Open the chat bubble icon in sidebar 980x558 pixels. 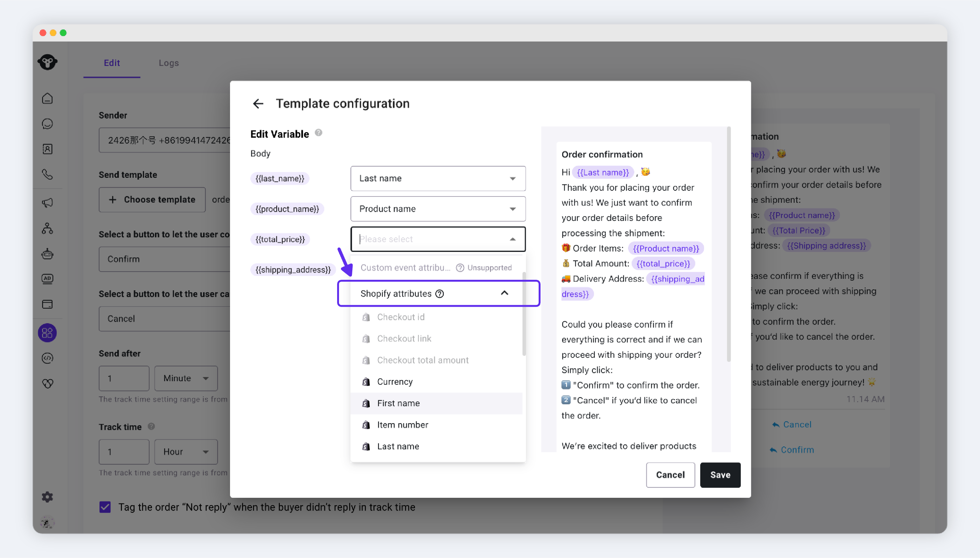(x=48, y=124)
